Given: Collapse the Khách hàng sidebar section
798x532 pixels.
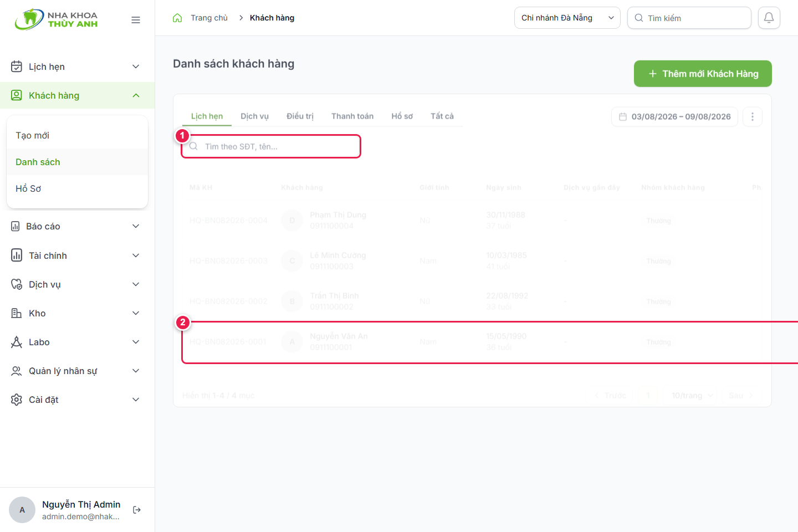Looking at the screenshot, I should point(136,95).
